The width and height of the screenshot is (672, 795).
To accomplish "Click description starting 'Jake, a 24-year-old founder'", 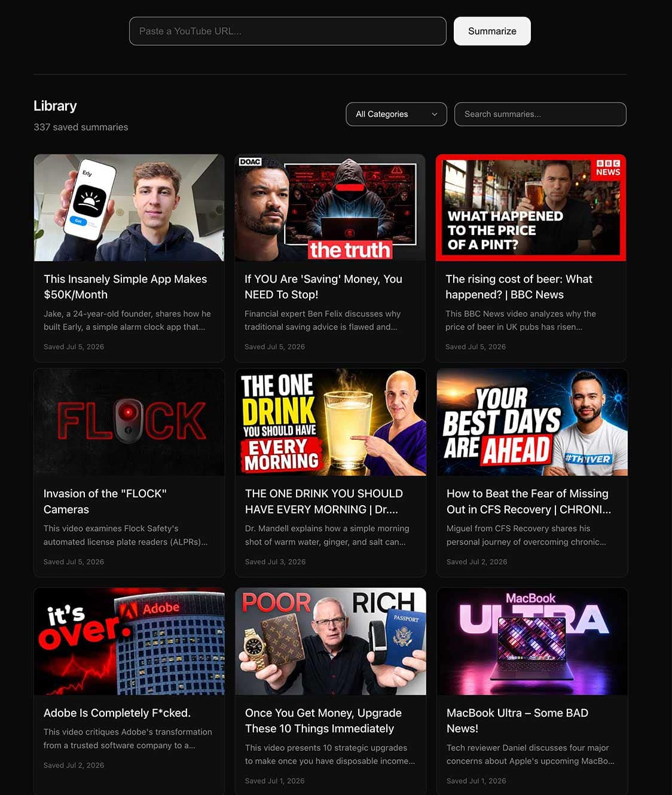I will pyautogui.click(x=127, y=320).
